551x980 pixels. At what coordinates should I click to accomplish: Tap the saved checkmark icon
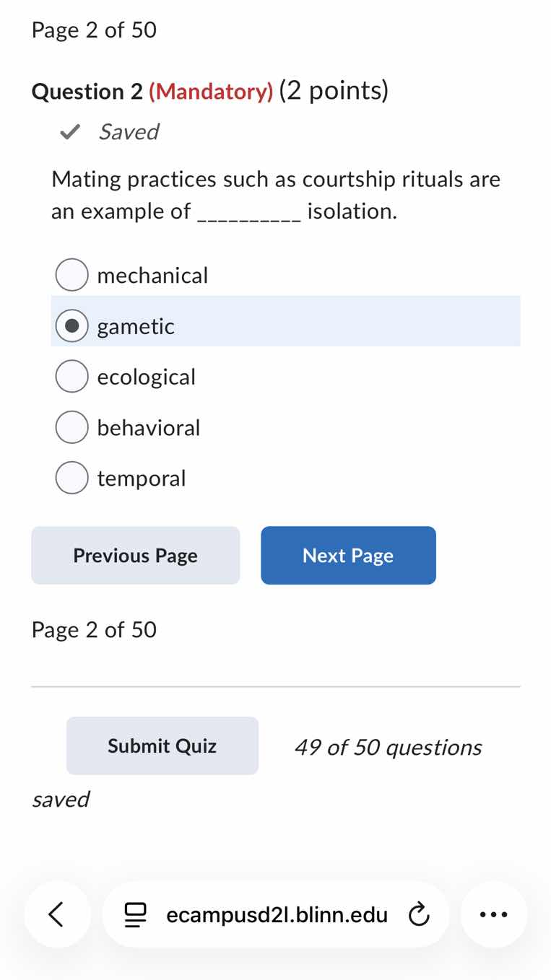coord(69,131)
